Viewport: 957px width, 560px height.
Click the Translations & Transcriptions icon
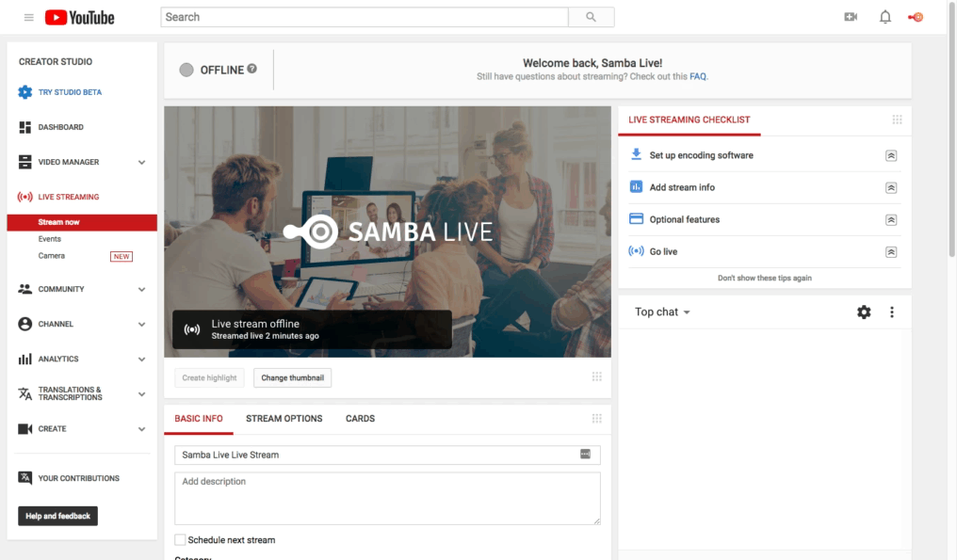coord(25,393)
